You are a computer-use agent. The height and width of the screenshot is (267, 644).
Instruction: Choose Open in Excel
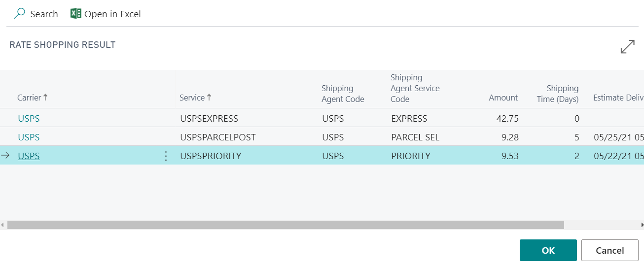[x=112, y=14]
